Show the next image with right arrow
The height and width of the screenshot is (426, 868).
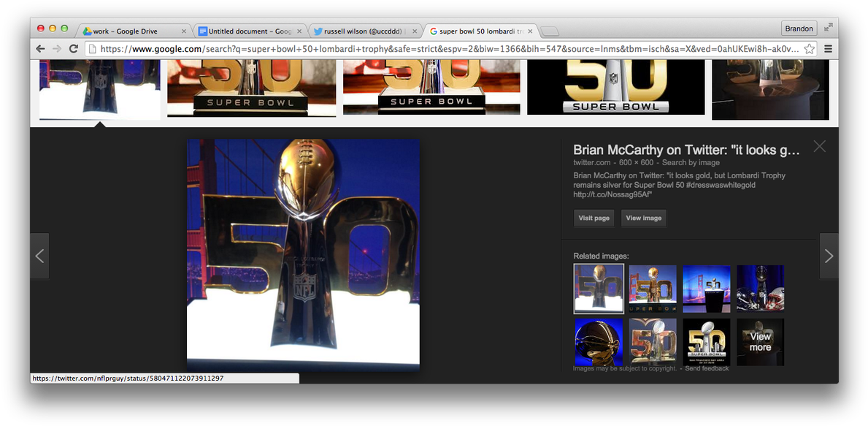[829, 256]
